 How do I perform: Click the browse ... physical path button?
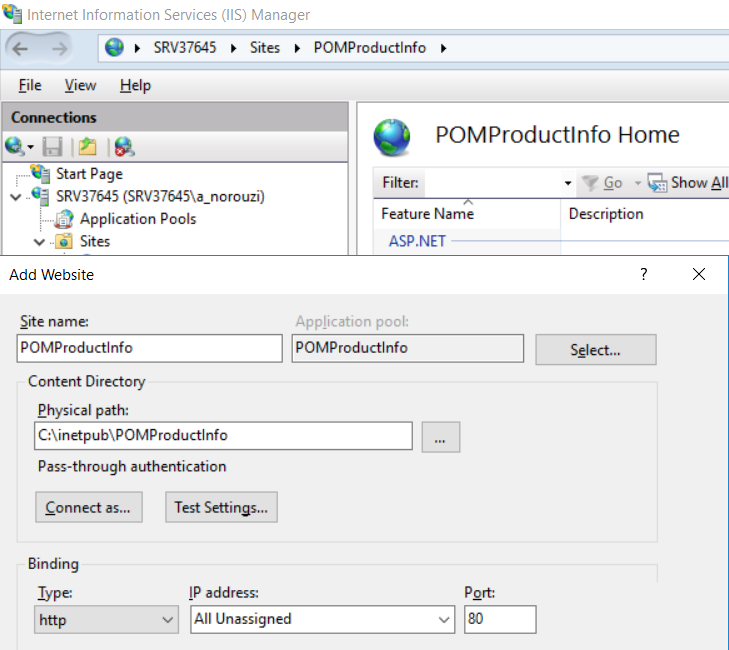[x=440, y=437]
